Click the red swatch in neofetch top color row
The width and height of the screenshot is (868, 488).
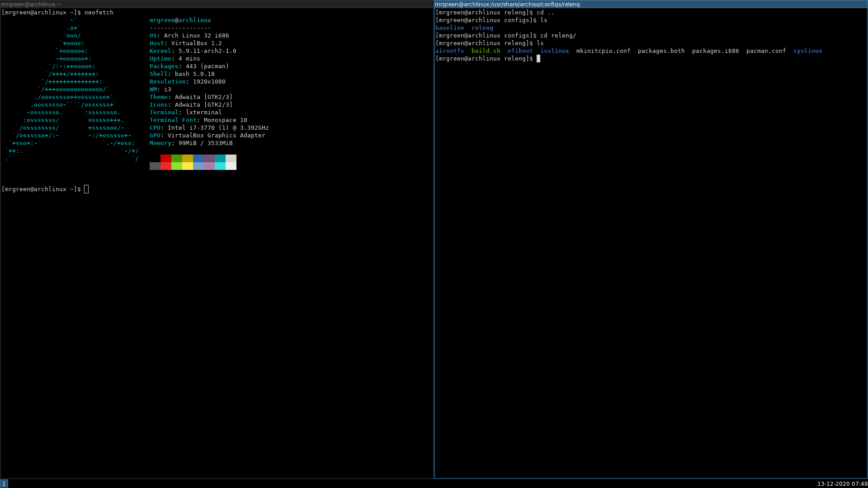pyautogui.click(x=166, y=158)
